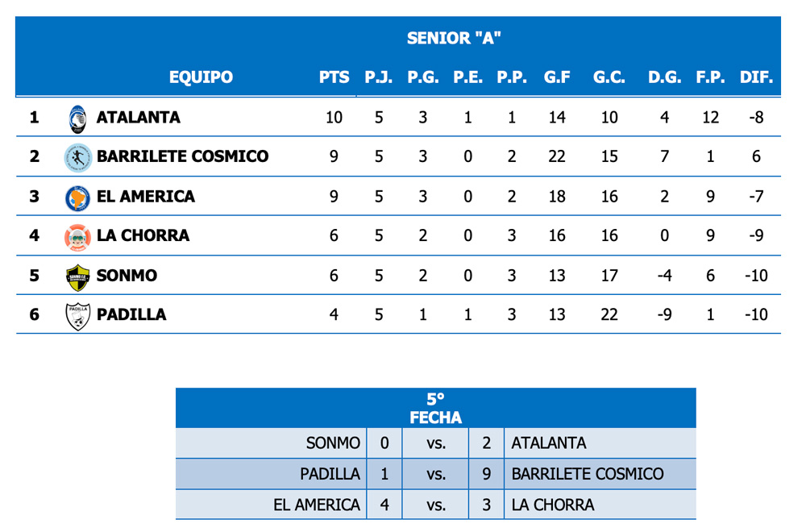This screenshot has height=532, width=806.
Task: Click the Sonmo team shield icon
Action: (77, 276)
